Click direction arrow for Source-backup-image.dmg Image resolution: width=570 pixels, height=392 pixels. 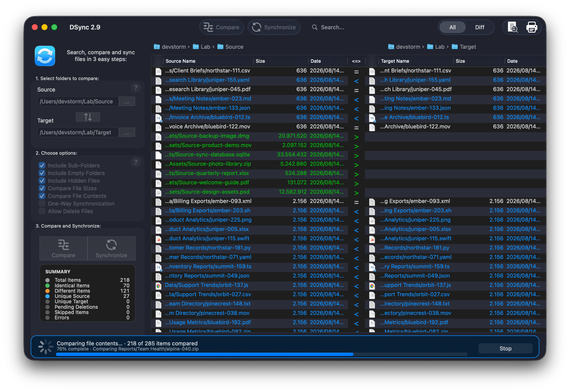(x=356, y=137)
